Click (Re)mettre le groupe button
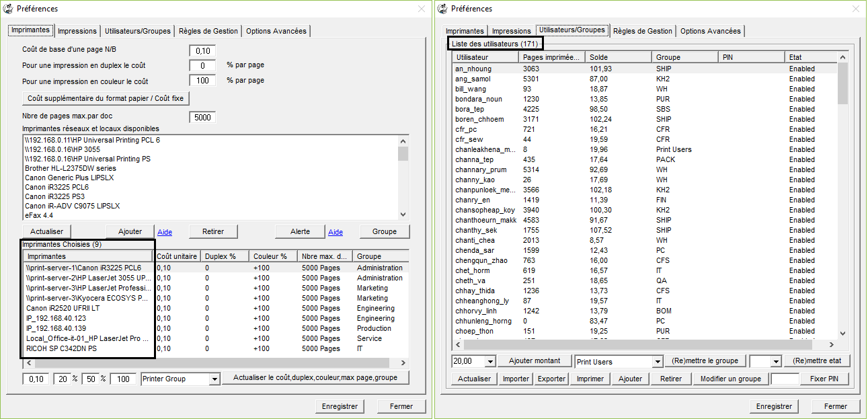Image resolution: width=868 pixels, height=419 pixels. (x=705, y=361)
